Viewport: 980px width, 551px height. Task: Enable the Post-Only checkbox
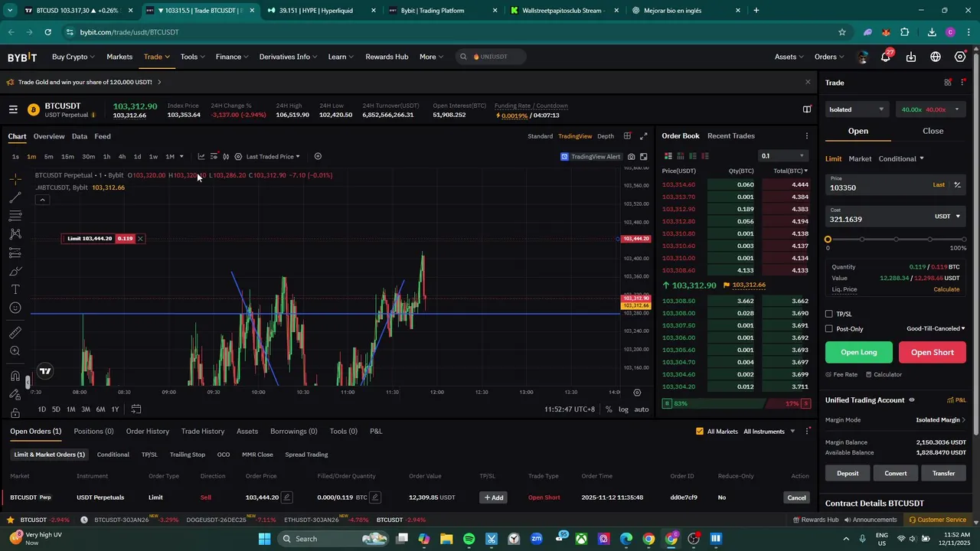829,329
